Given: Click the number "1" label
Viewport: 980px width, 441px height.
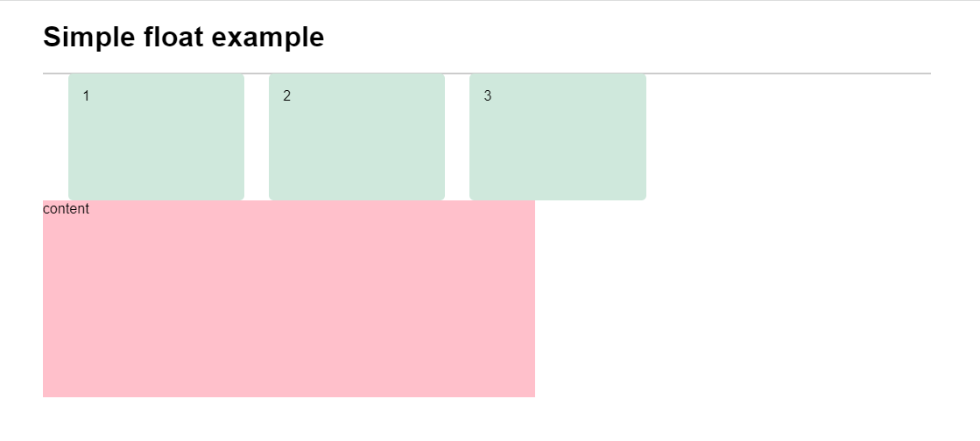Looking at the screenshot, I should pos(86,96).
